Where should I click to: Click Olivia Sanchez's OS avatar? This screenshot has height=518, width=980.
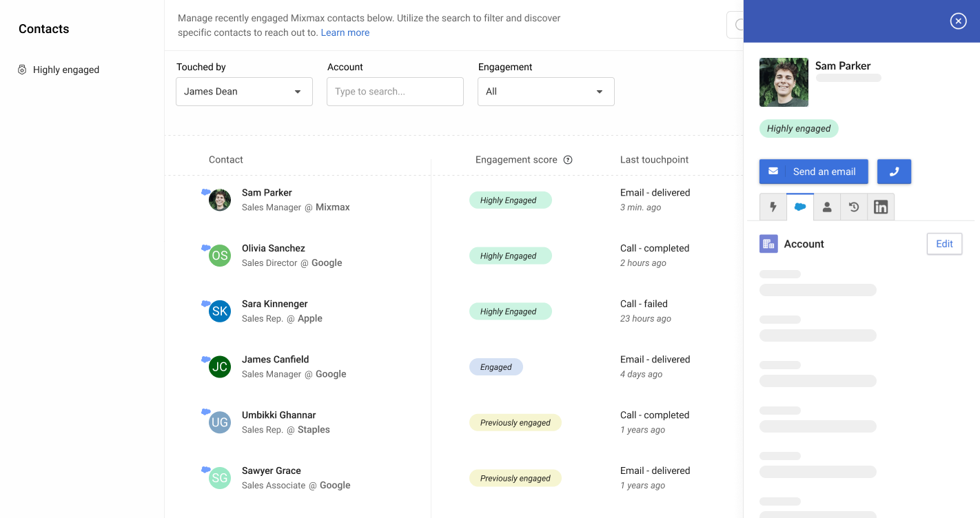click(x=220, y=256)
